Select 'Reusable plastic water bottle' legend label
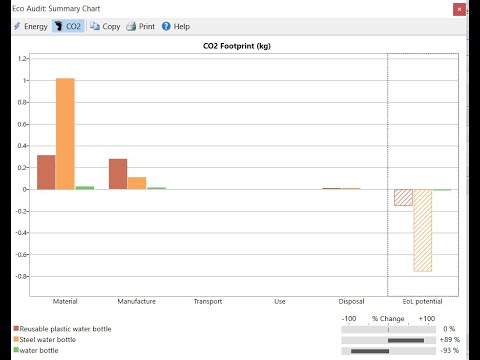 [65, 329]
